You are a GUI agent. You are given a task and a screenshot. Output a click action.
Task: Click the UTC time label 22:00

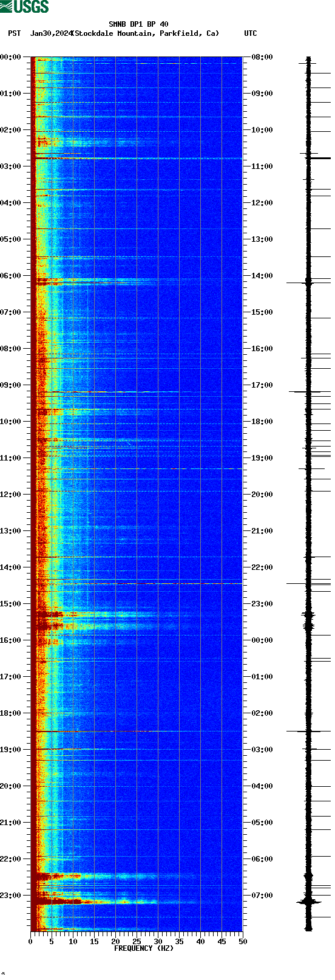pos(262,567)
